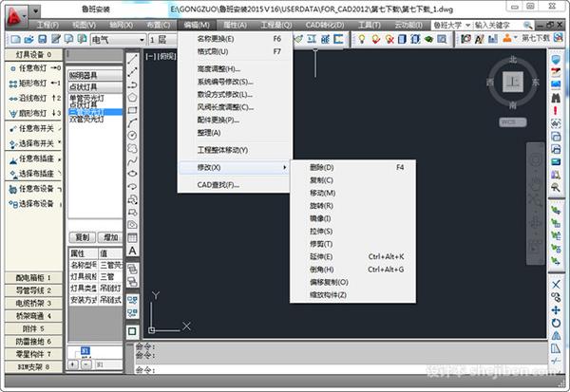
Task: Select the polygon drawing tool
Action: coord(132,97)
